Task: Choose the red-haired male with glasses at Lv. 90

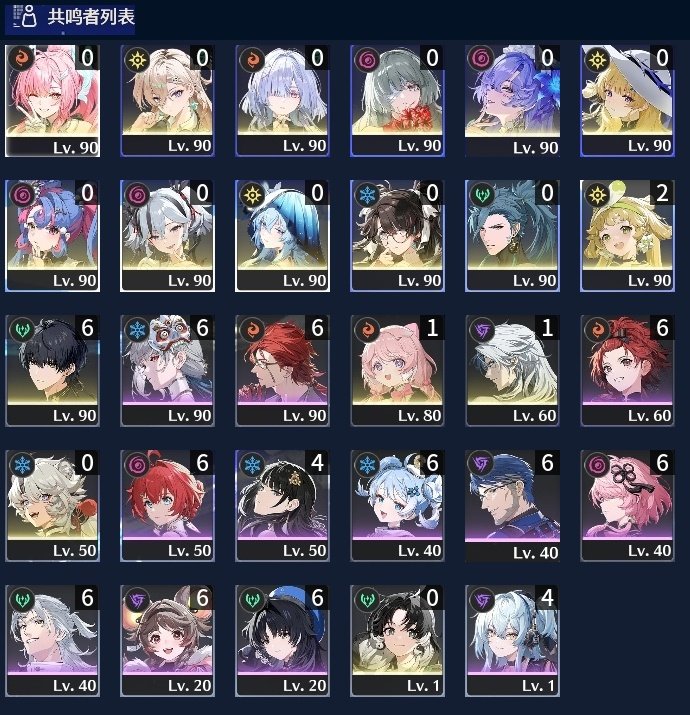Action: point(282,370)
